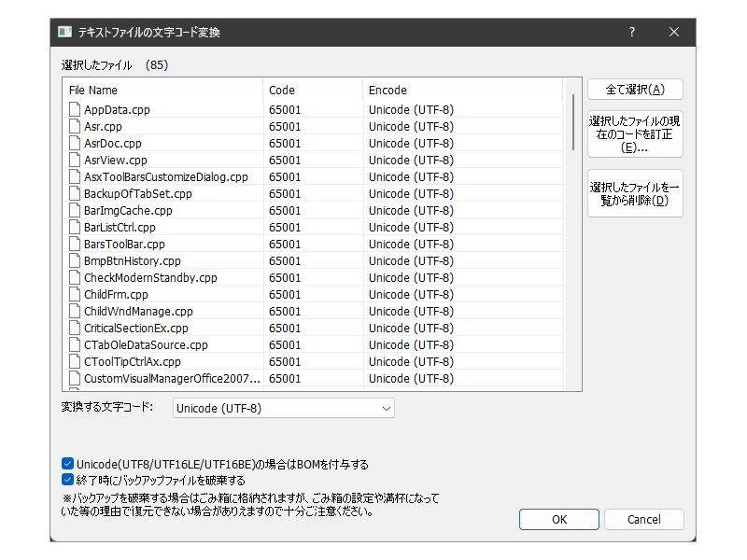Viewport: 747px width, 560px height.
Task: Click the file list vertical scrollbar thumb
Action: (x=572, y=122)
